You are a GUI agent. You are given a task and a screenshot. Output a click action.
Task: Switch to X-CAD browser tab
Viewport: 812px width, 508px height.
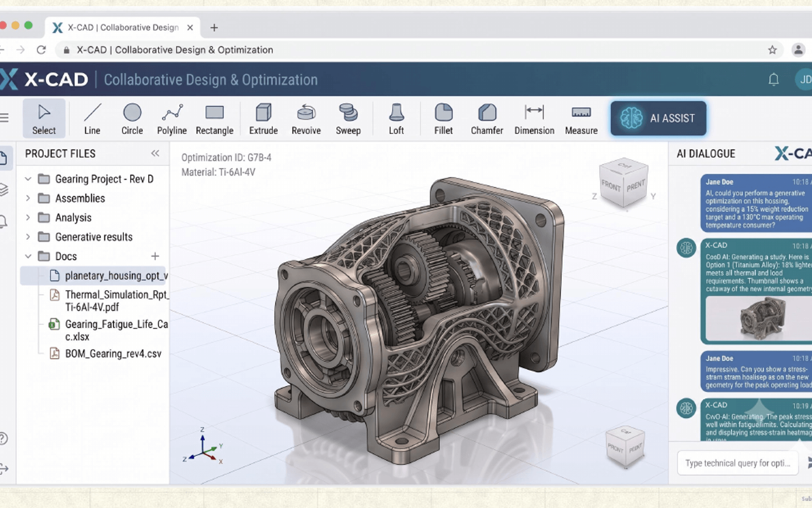tap(123, 27)
